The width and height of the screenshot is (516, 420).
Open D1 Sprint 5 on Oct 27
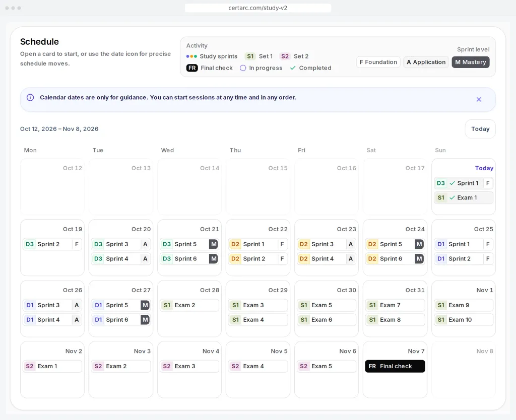121,305
